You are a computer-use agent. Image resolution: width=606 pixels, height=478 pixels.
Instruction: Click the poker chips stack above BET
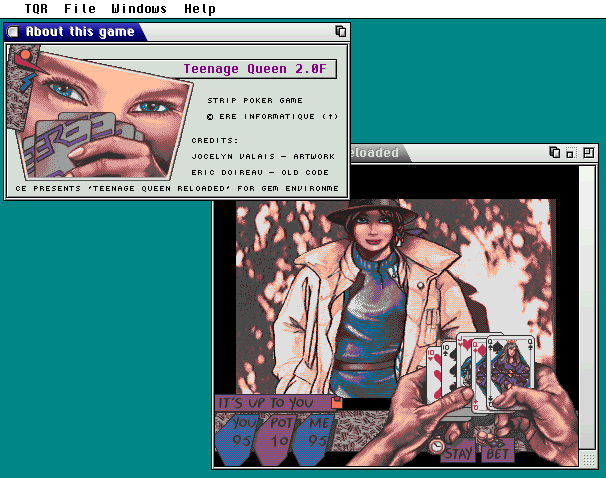[x=484, y=438]
